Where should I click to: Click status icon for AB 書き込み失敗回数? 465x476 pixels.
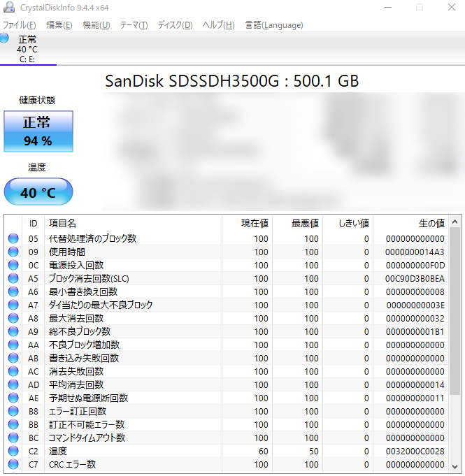[13, 358]
